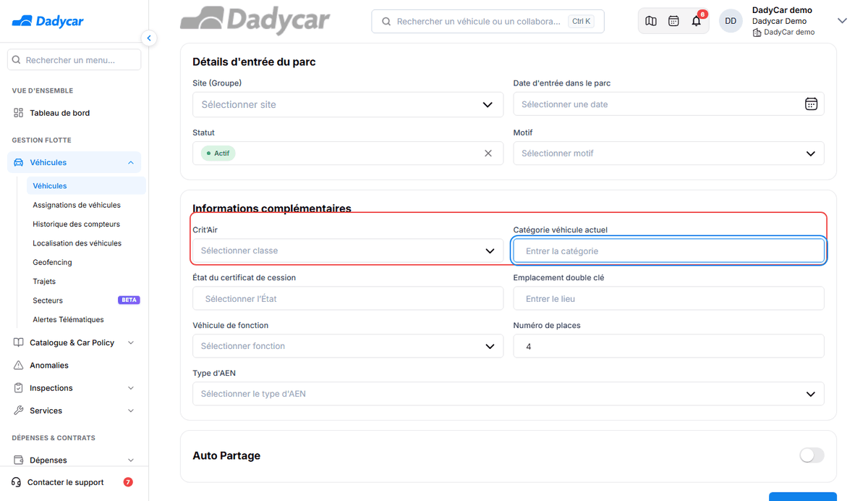
Task: Enable the Auto Partage toggle
Action: click(812, 455)
